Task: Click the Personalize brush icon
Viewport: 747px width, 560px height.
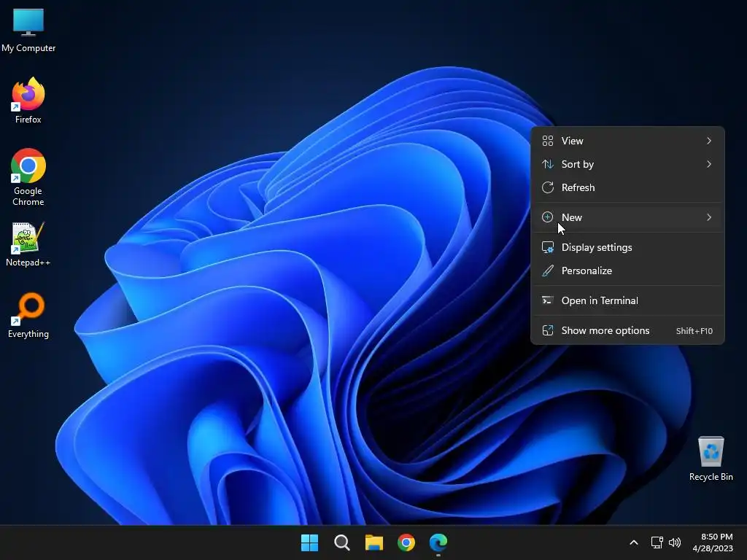Action: click(548, 271)
